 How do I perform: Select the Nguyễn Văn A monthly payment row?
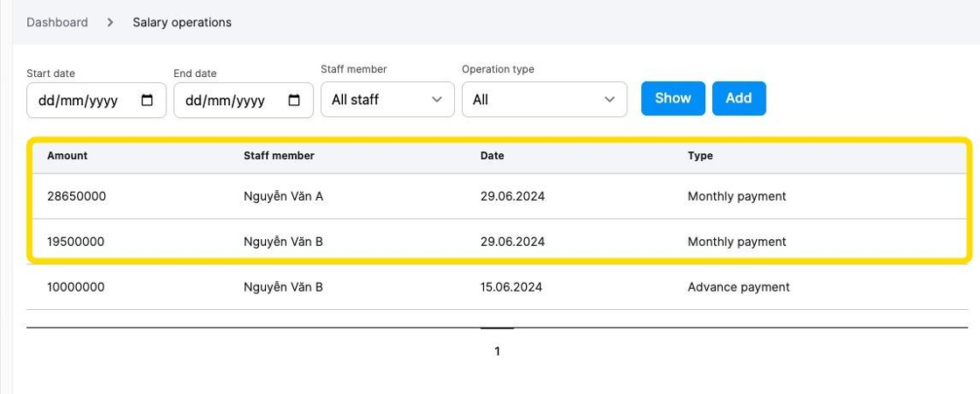497,196
